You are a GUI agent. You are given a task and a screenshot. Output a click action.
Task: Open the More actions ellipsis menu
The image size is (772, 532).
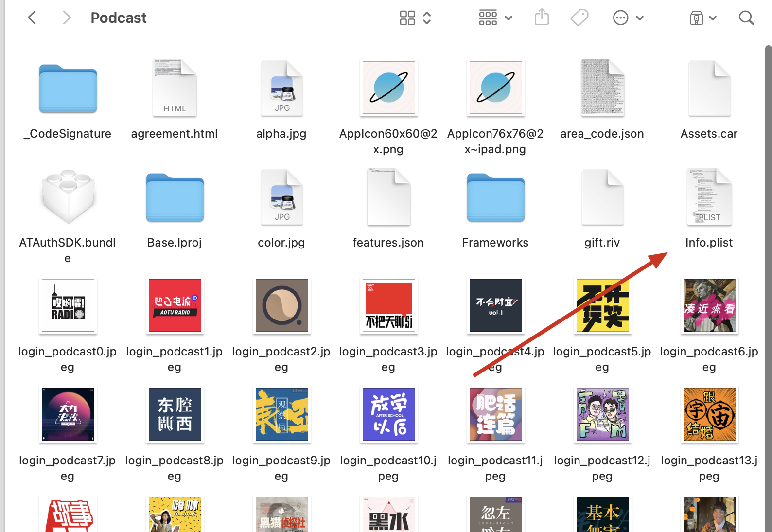click(x=621, y=18)
